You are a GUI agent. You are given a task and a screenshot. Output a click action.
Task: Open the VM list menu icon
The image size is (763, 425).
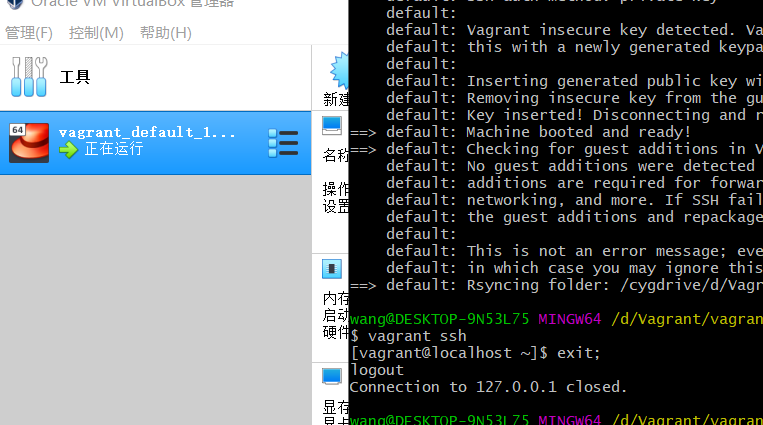click(283, 143)
